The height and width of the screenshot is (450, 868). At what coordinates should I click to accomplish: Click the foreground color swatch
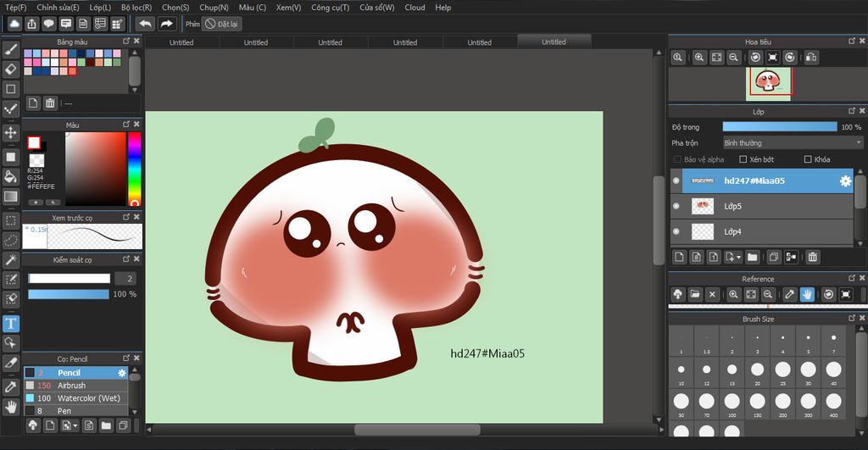(34, 143)
